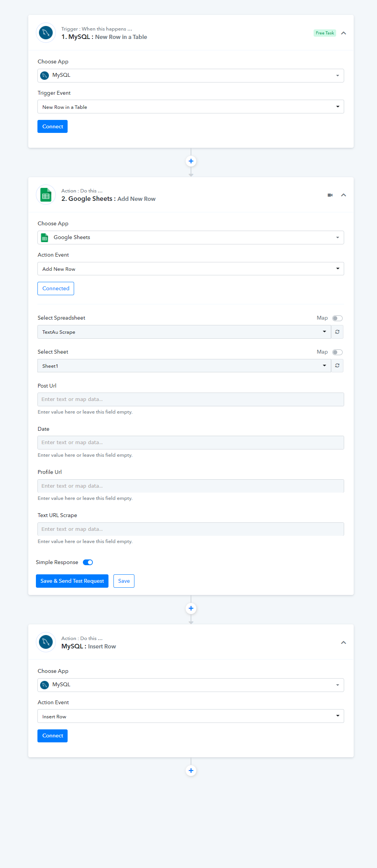Add a step after Google Sheets action
The height and width of the screenshot is (868, 377).
[191, 608]
